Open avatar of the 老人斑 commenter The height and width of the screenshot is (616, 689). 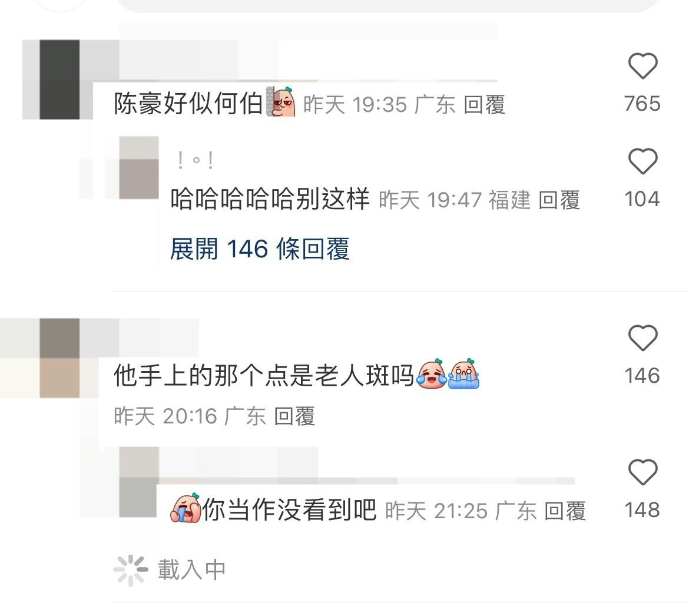pyautogui.click(x=59, y=358)
